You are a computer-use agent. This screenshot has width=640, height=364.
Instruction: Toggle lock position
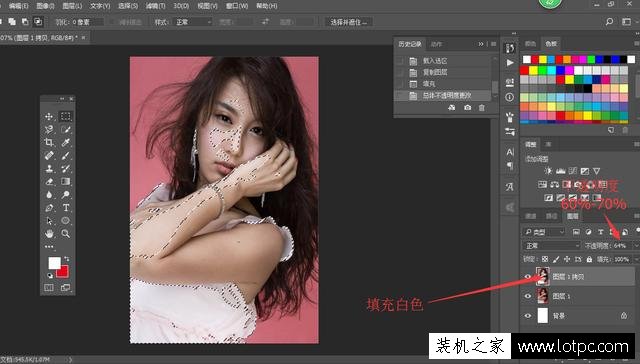567,259
